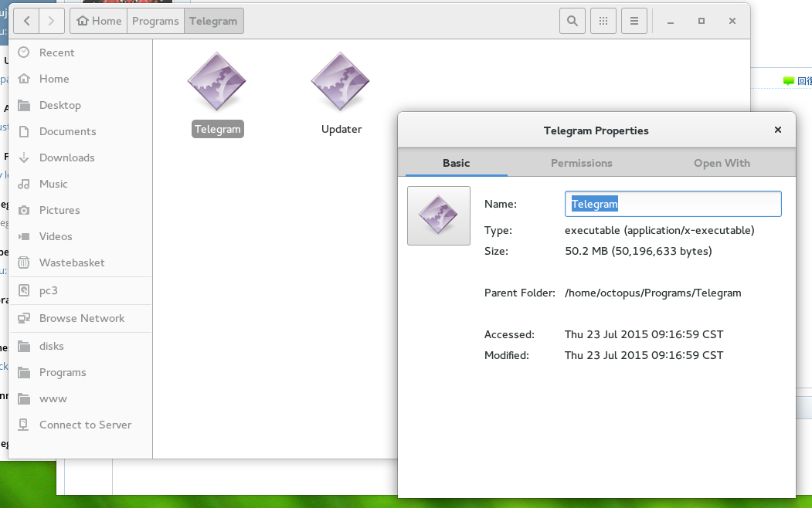Go forward with the right arrow button
Image resolution: width=812 pixels, height=508 pixels.
[51, 21]
